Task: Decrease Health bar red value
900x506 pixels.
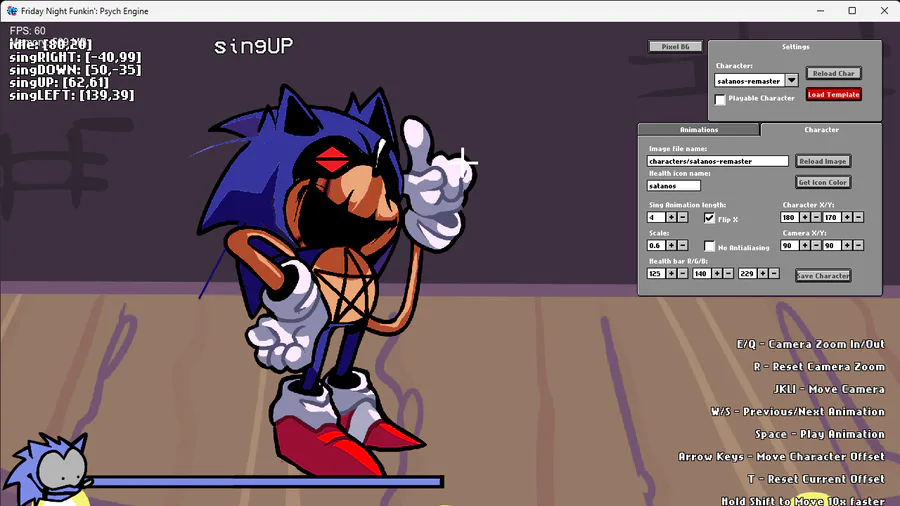Action: (x=682, y=274)
